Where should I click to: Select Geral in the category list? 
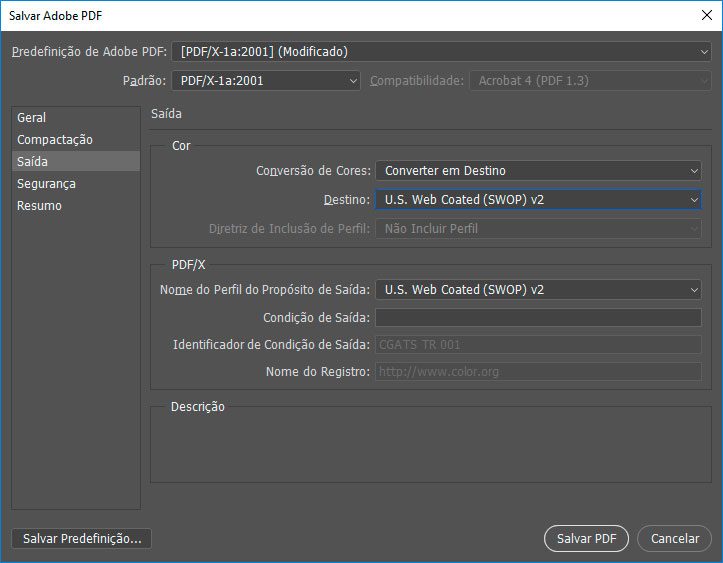pyautogui.click(x=32, y=118)
